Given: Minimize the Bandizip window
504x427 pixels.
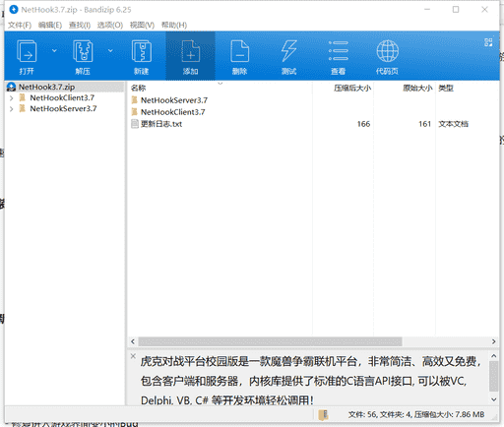Looking at the screenshot, I should click(427, 10).
